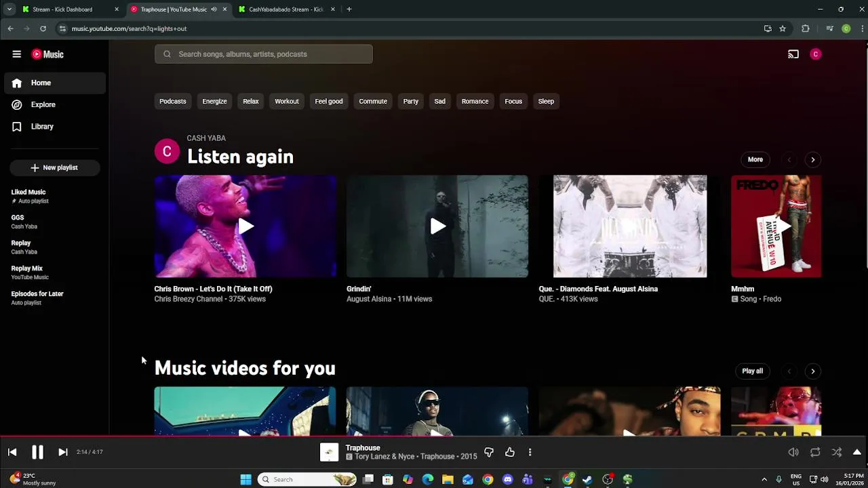Select the Energize mood chip
Screen dimensions: 868x488
tap(214, 101)
